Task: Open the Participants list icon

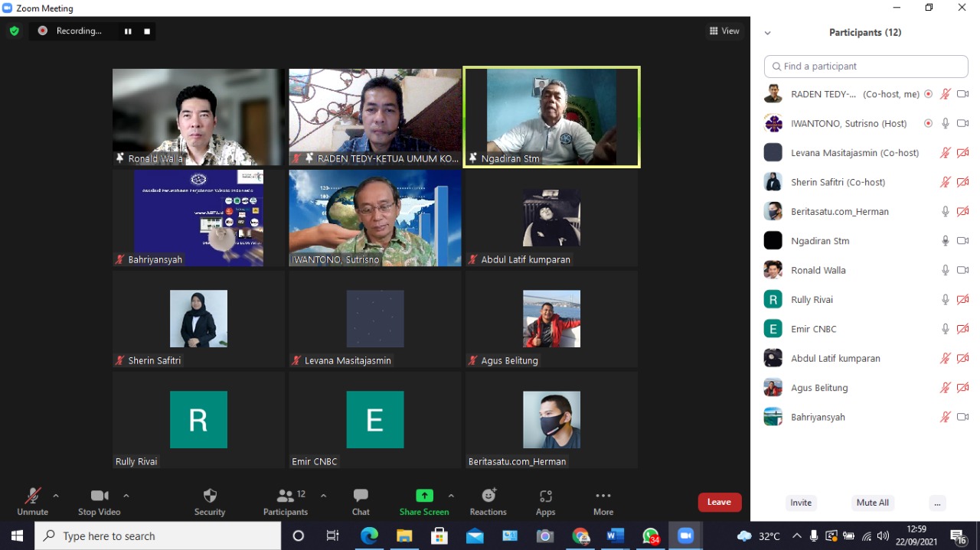Action: 286,496
